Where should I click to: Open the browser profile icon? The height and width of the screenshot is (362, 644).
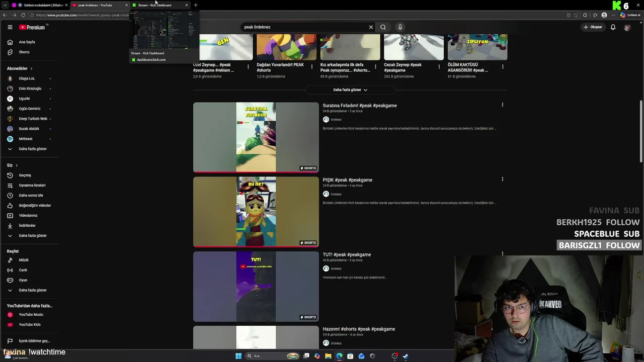[x=604, y=15]
